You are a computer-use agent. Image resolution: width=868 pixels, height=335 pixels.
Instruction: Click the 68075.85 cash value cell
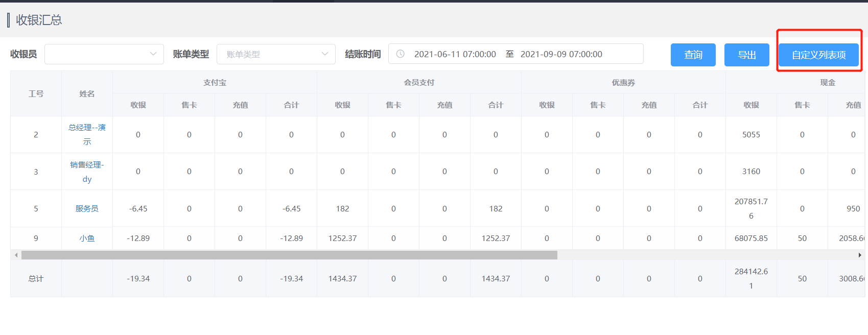click(751, 238)
